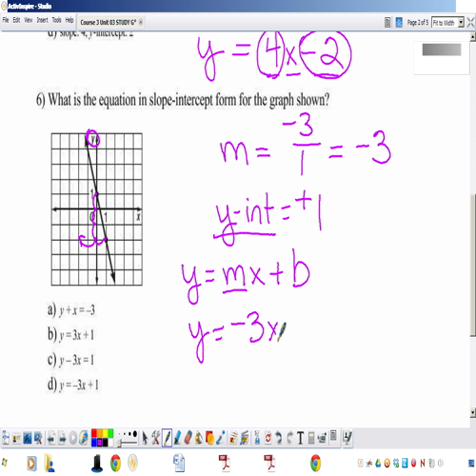Open the View menu
Image resolution: width=476 pixels, height=476 pixels.
tap(29, 20)
